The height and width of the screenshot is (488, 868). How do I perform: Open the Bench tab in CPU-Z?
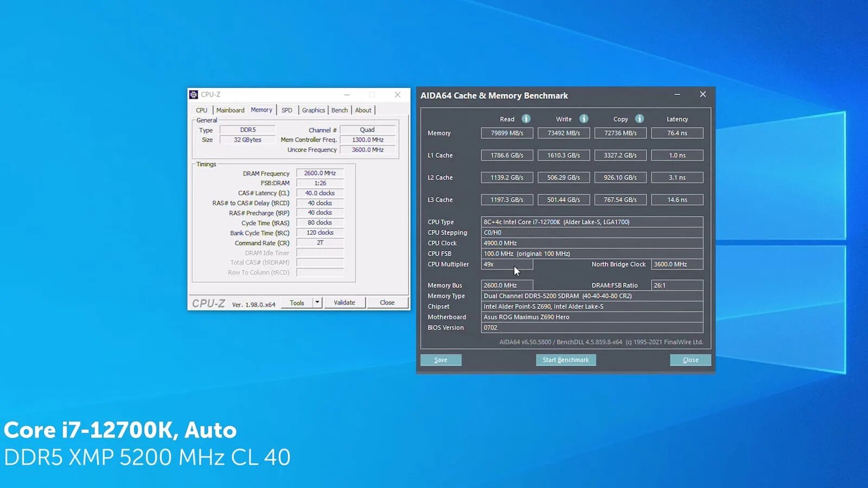click(x=340, y=110)
